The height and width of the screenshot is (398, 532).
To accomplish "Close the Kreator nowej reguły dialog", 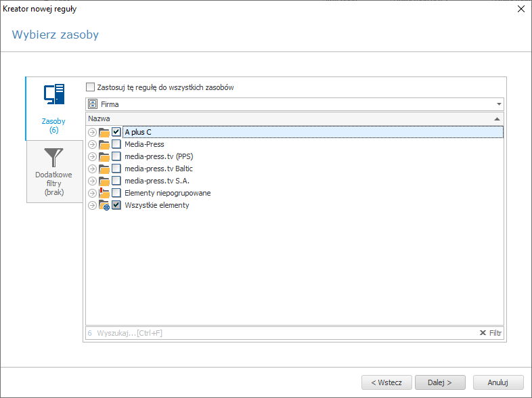I will click(x=521, y=9).
